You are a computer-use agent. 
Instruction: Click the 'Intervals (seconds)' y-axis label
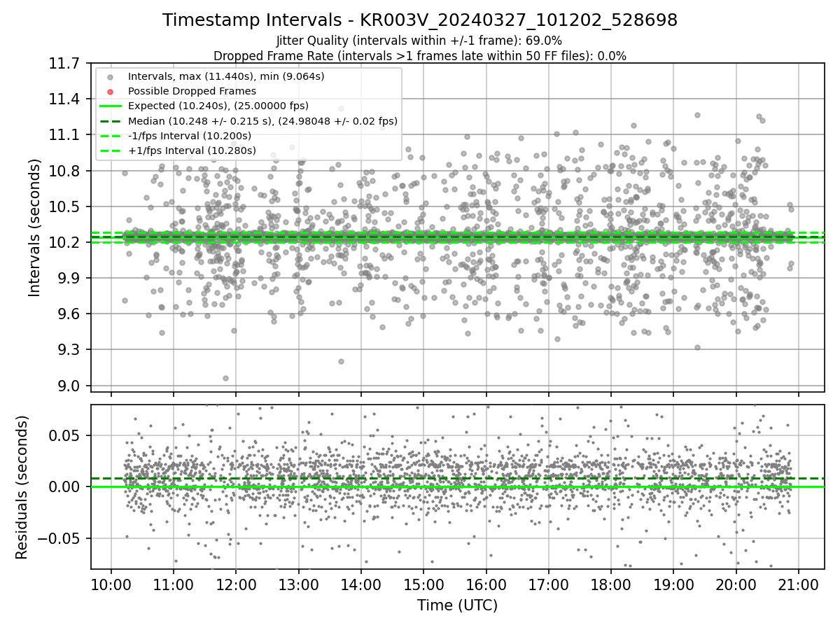coord(35,227)
